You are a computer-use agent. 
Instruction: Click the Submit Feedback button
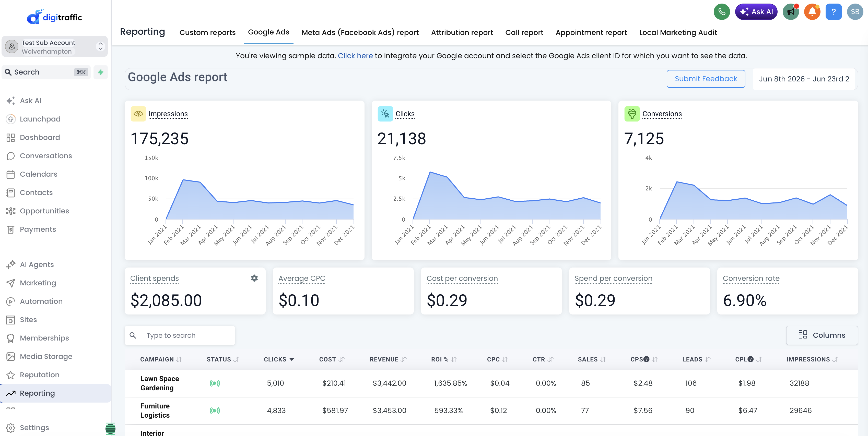706,79
